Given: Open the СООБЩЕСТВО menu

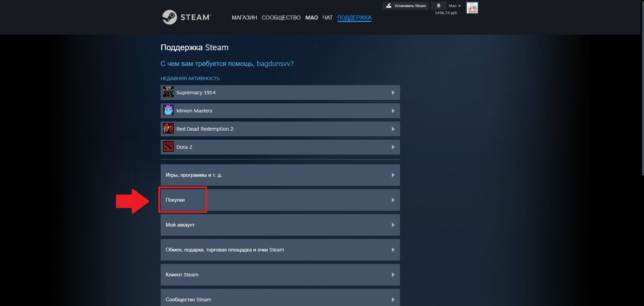Looking at the screenshot, I should point(281,18).
